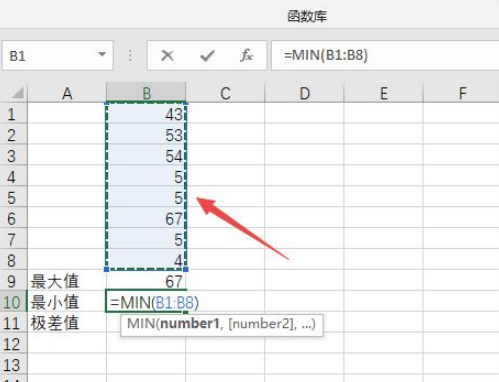Click the 函数库 ribbon group label
The height and width of the screenshot is (382, 499).
coord(307,16)
